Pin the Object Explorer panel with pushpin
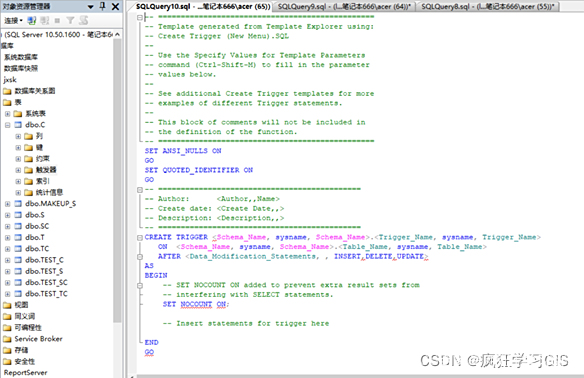The height and width of the screenshot is (378, 584). pyautogui.click(x=103, y=6)
